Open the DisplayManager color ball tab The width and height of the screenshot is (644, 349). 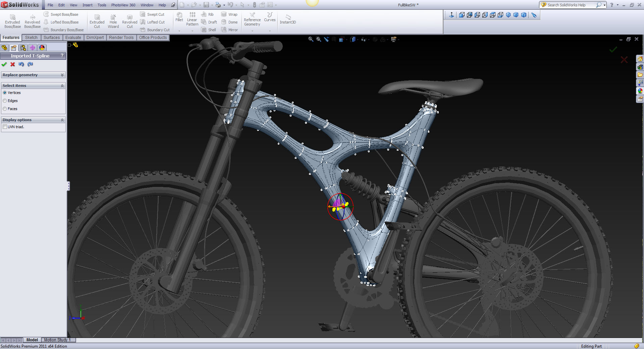(42, 48)
